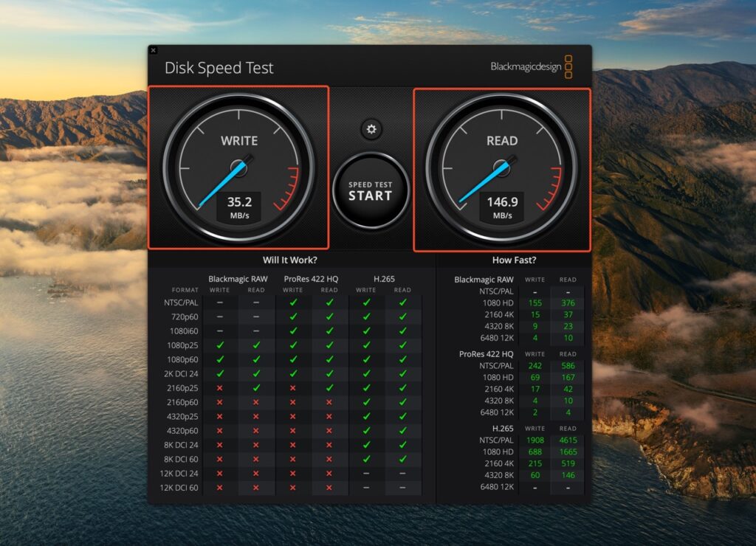Click the green check for 1080p25 Blackmagic RAW write
Viewport: 756px width, 546px height.
point(221,344)
